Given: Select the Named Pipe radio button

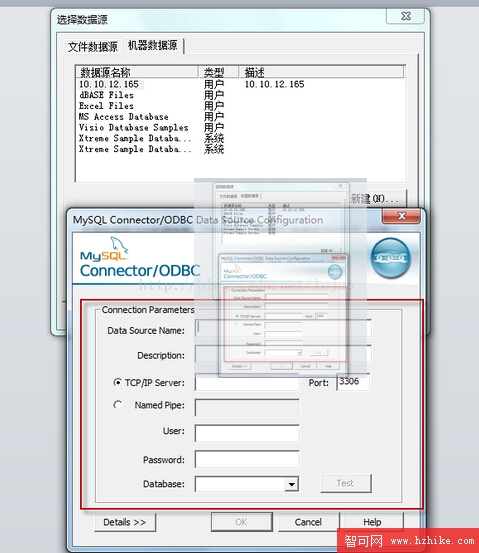Looking at the screenshot, I should coord(118,405).
